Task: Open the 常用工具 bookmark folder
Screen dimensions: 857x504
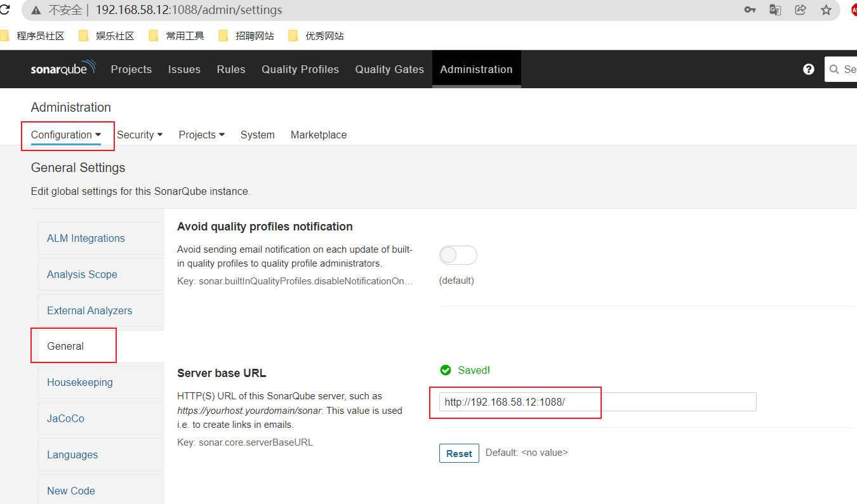Action: pyautogui.click(x=176, y=36)
